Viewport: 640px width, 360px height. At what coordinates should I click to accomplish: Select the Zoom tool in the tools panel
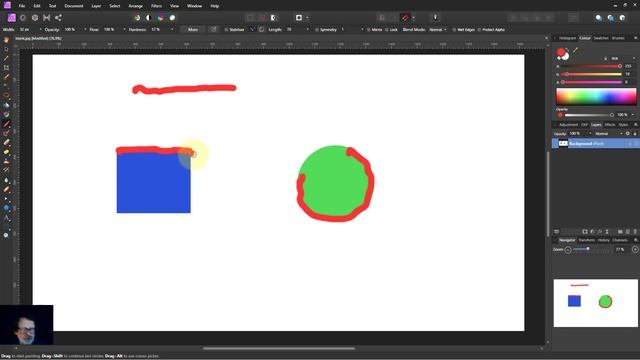pos(6,235)
